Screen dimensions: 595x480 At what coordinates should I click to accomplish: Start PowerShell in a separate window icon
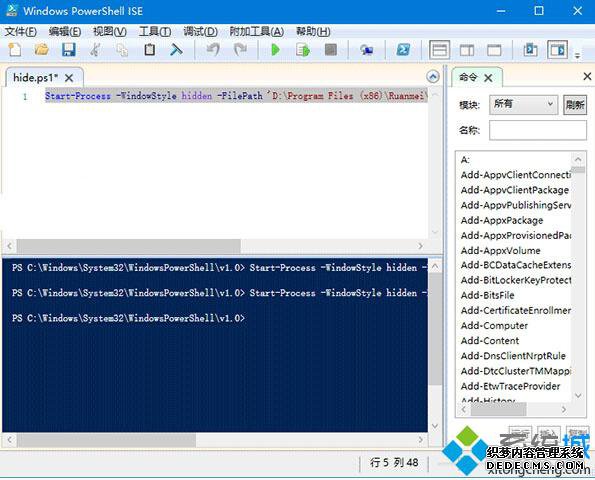pos(403,50)
